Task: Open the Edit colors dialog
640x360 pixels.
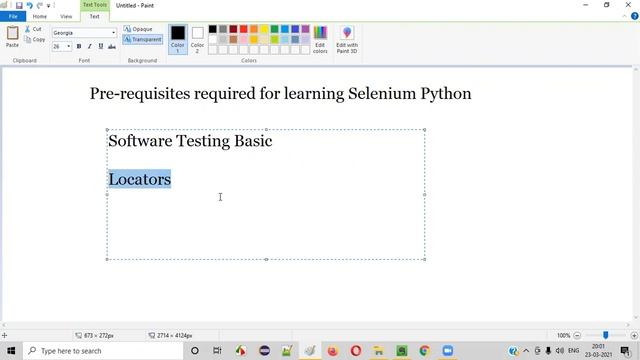Action: 320,39
